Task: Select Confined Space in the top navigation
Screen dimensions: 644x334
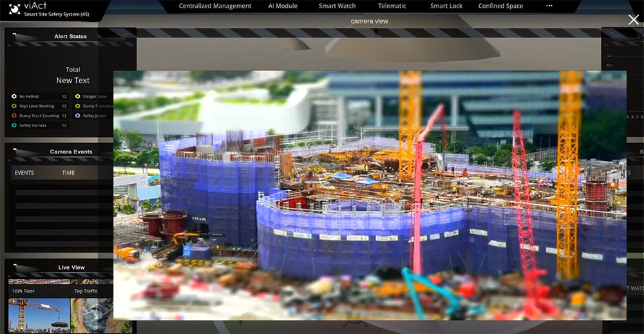Action: [x=500, y=6]
